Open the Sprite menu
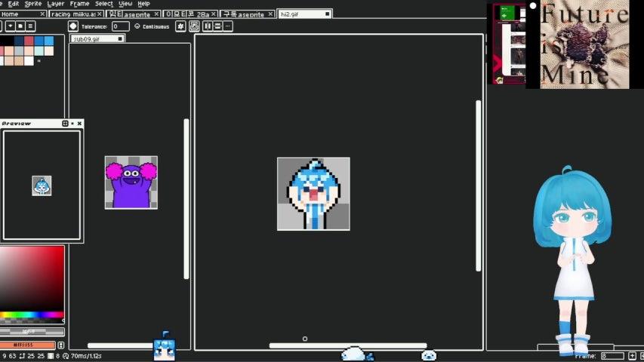 pyautogui.click(x=33, y=4)
